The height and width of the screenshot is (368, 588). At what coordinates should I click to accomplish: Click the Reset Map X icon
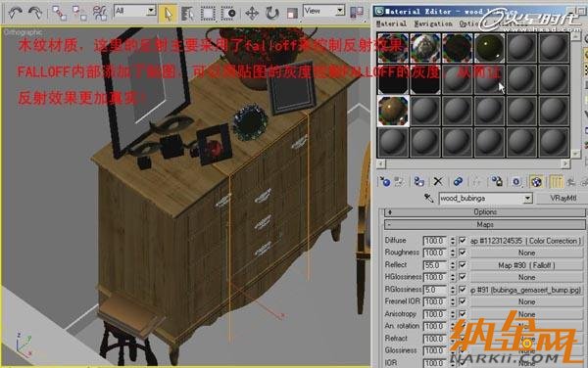pyautogui.click(x=438, y=182)
